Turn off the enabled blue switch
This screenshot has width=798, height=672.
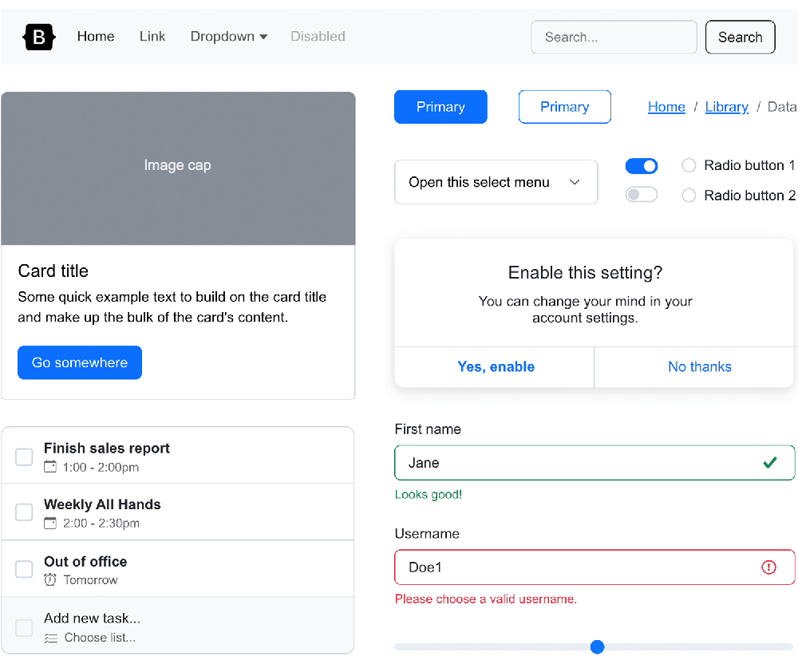click(x=642, y=166)
